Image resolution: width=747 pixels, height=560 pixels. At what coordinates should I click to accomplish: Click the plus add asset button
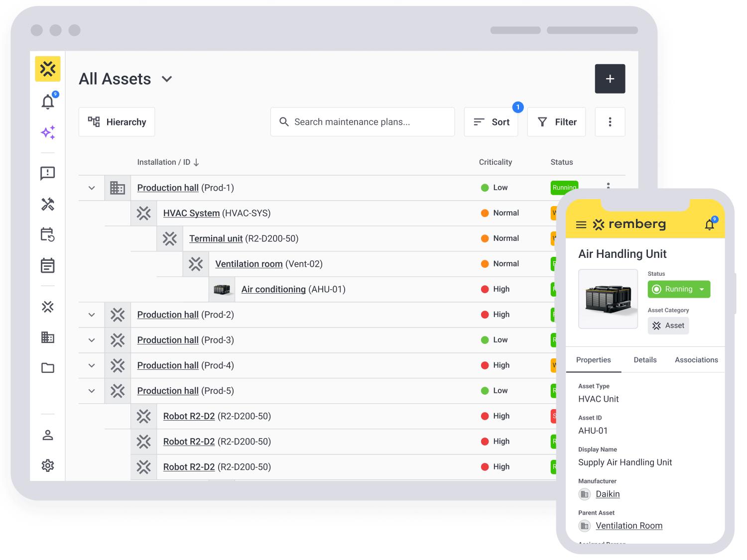click(x=610, y=79)
